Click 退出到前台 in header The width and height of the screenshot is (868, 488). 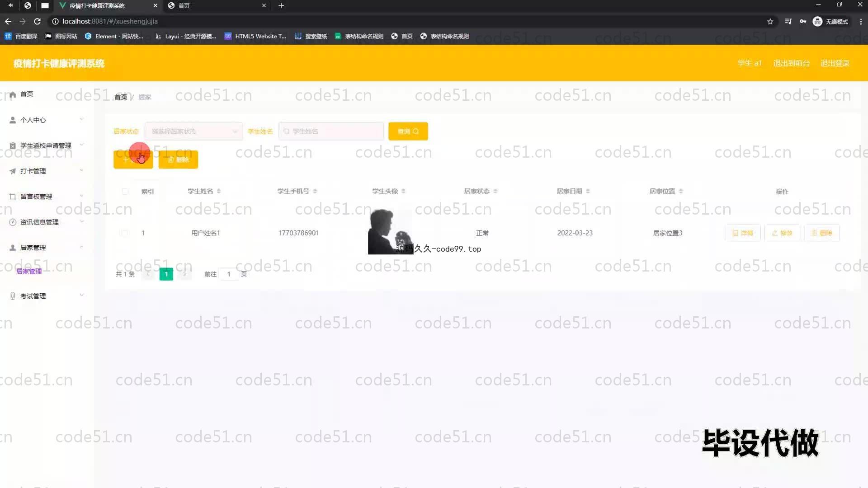pos(792,63)
